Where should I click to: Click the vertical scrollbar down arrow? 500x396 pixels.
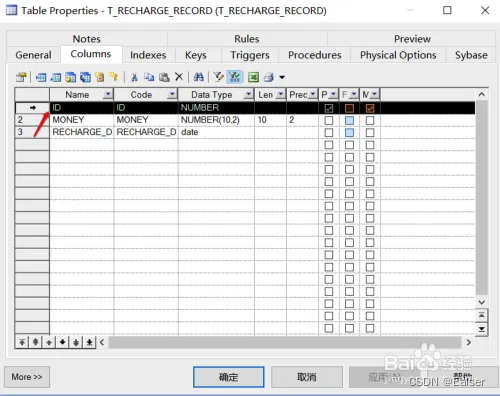pos(482,302)
